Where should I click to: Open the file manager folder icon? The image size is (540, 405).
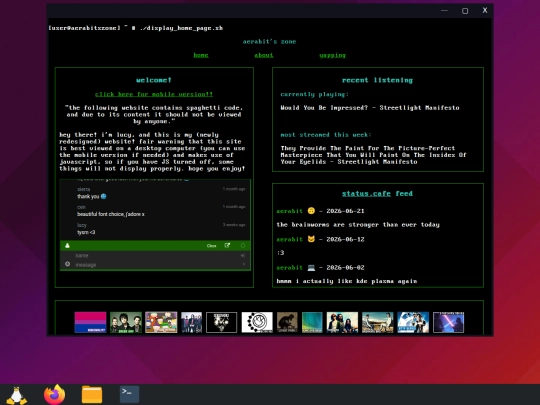coord(92,395)
